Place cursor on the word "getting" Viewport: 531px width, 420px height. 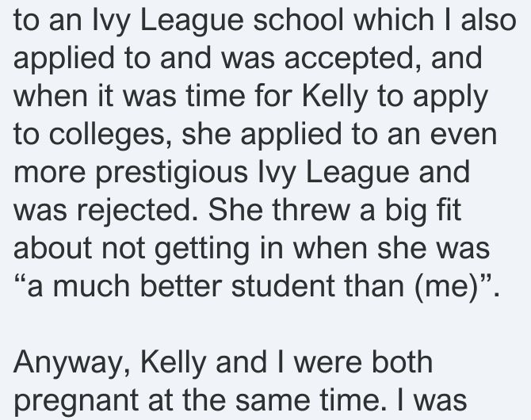point(202,250)
